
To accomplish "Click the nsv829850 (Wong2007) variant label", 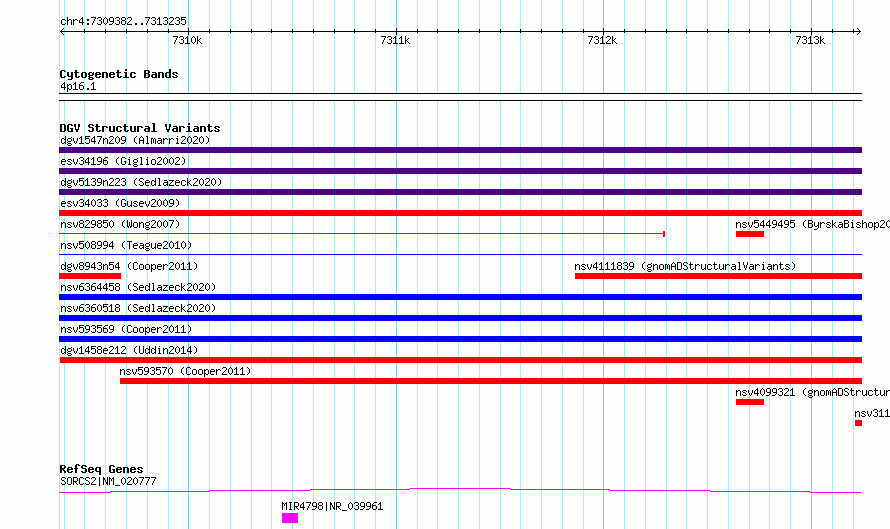I will (120, 224).
